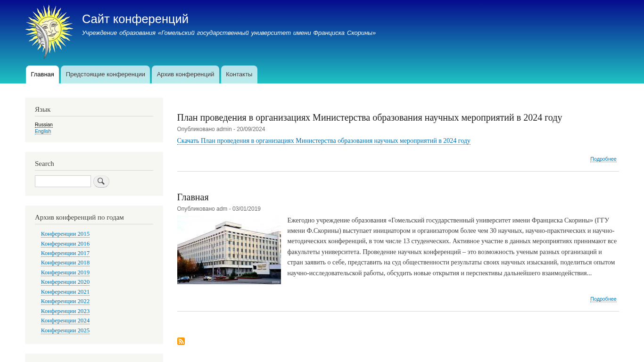Open Конференции 2024 archive

(65, 321)
